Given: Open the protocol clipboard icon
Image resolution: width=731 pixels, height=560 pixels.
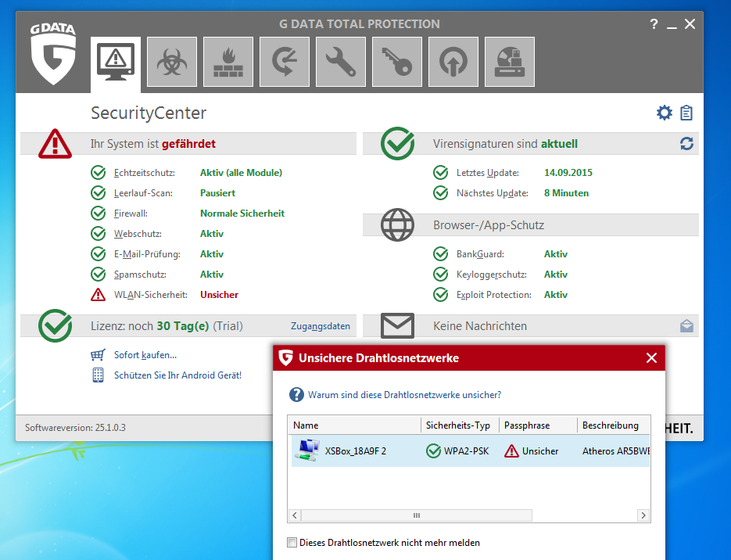Looking at the screenshot, I should pos(686,113).
